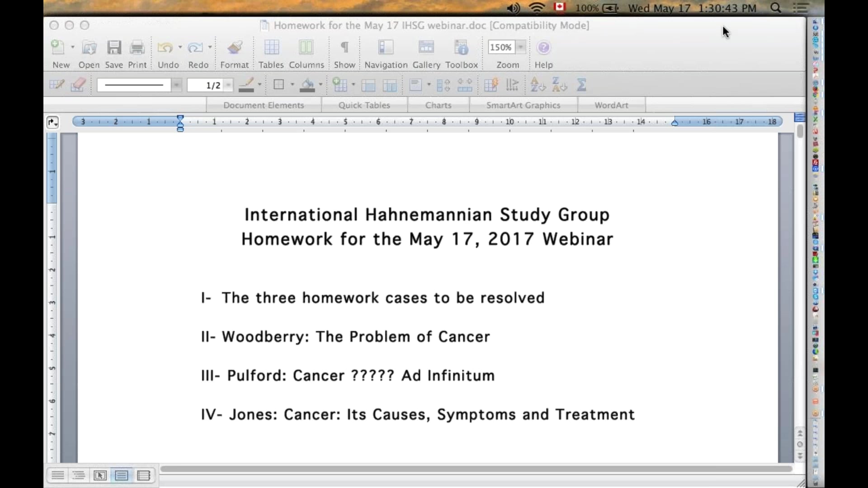The height and width of the screenshot is (488, 868).
Task: Switch to the Quick Tables tab
Action: (364, 105)
